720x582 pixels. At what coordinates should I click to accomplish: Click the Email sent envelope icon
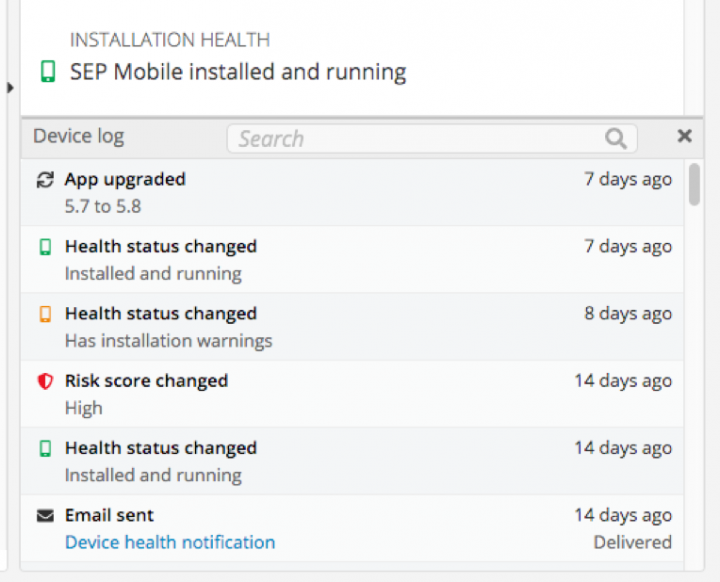(45, 516)
